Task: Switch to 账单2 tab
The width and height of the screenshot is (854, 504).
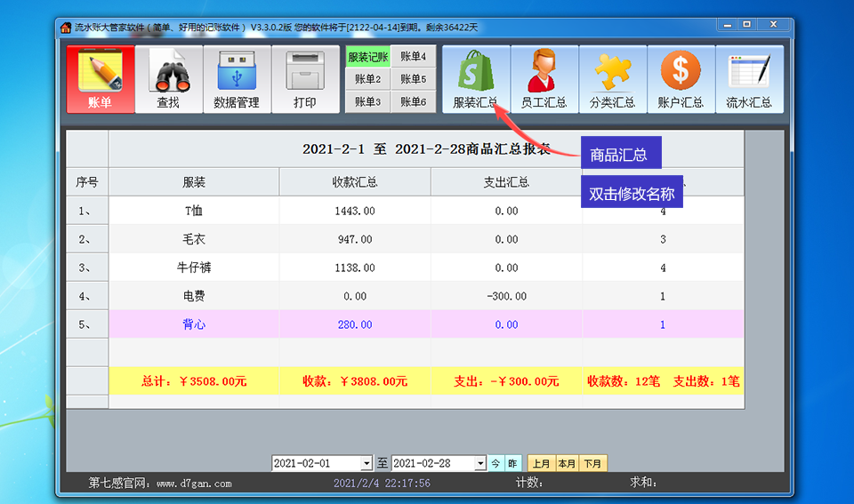Action: coord(368,79)
